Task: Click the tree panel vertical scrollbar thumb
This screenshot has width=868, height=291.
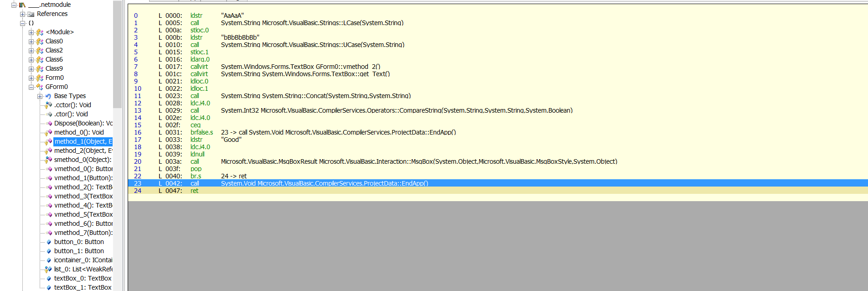Action: [x=117, y=55]
